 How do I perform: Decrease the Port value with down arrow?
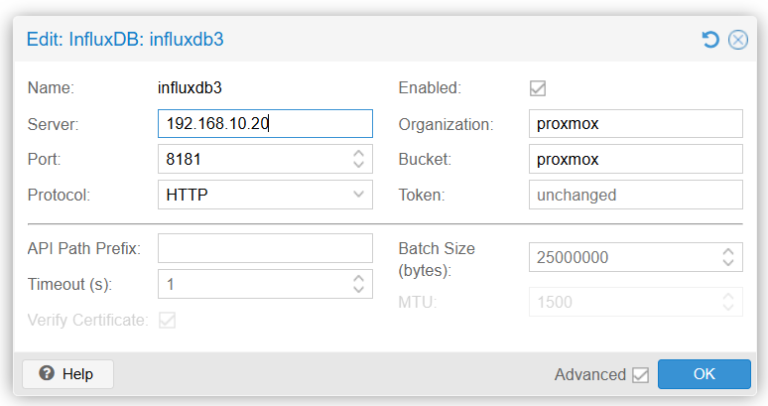pos(359,165)
